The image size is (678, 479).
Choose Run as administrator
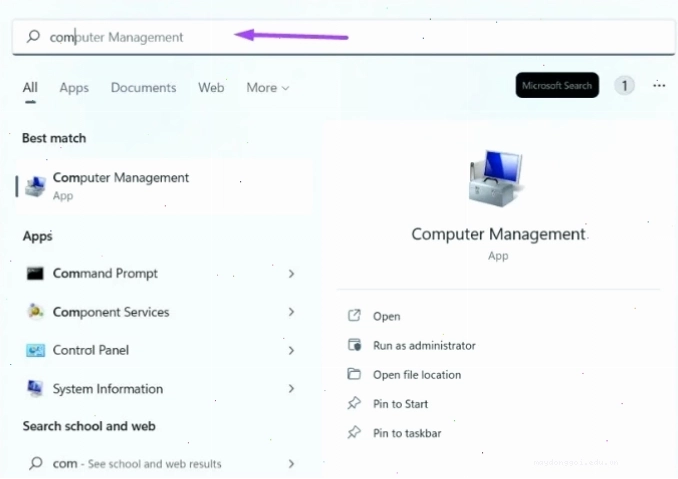[424, 345]
